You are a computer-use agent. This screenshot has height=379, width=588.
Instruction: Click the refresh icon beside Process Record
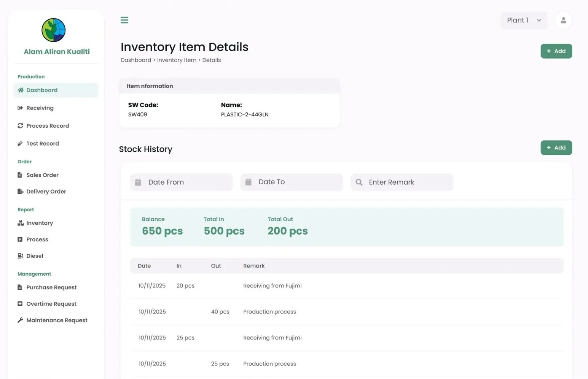click(20, 126)
